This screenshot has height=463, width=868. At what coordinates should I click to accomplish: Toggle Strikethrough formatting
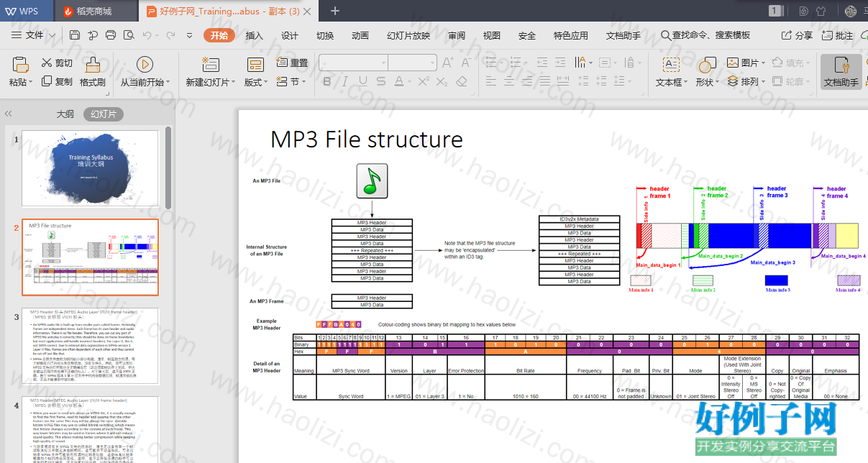click(380, 82)
